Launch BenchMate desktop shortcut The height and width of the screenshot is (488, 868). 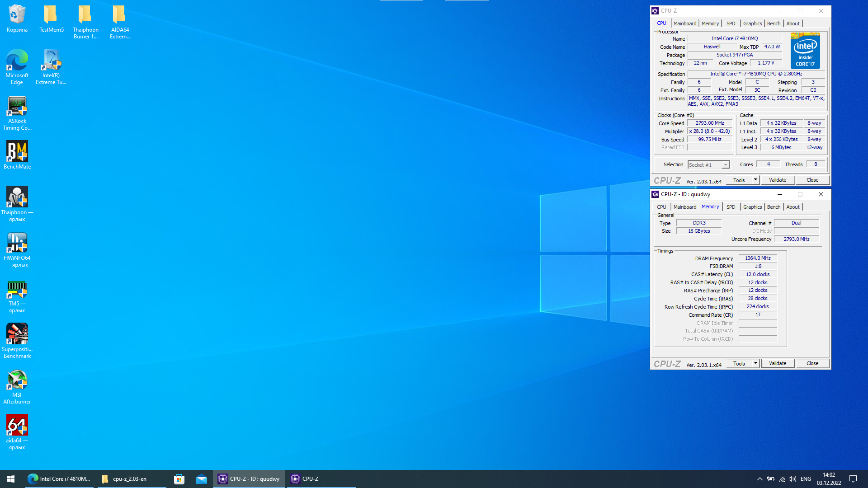(x=17, y=155)
